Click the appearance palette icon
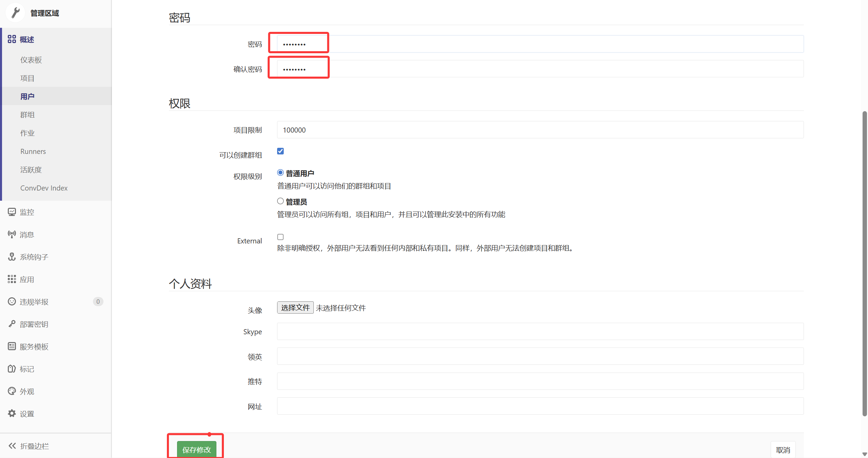The height and width of the screenshot is (458, 868). pos(12,391)
